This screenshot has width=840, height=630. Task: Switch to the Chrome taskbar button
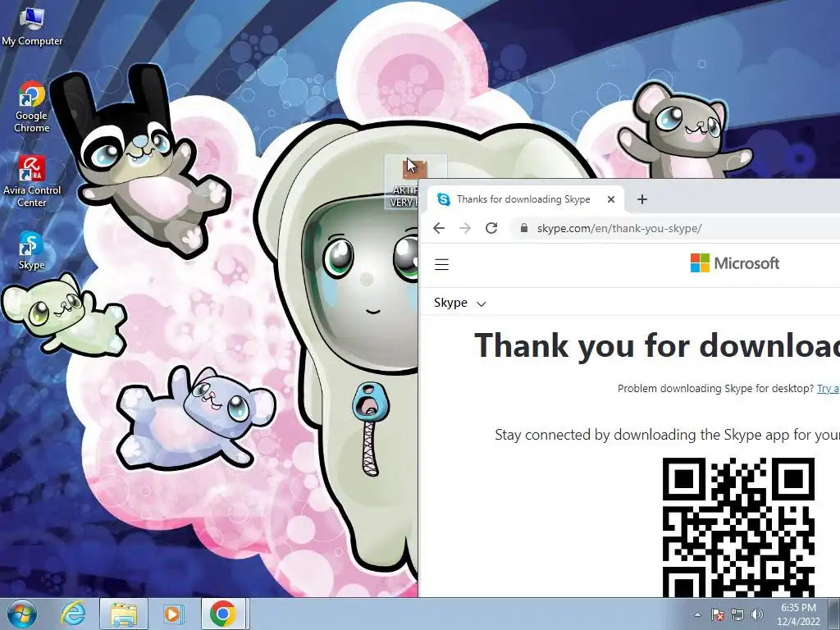(223, 614)
